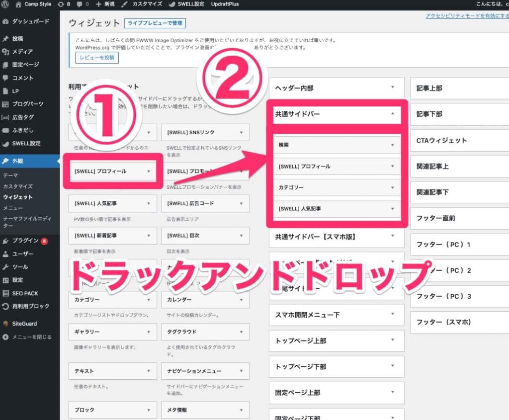Viewport: 509px width, 420px height.
Task: Click the プラグイン plug icon
Action: click(5, 241)
